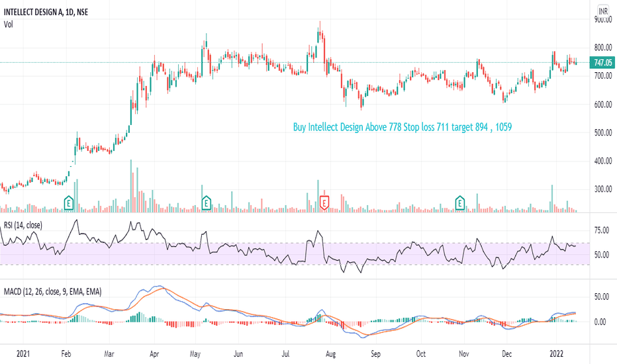Click the May earnings E marker

[206, 203]
